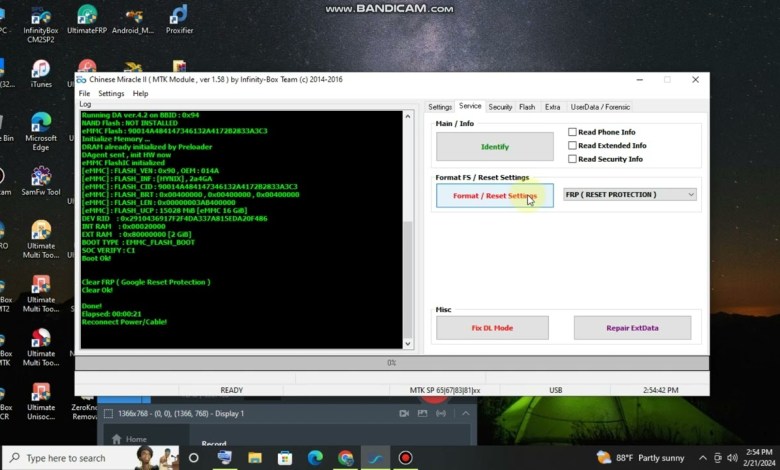This screenshot has width=780, height=470.
Task: Open the network icon in system tray
Action: [717, 458]
